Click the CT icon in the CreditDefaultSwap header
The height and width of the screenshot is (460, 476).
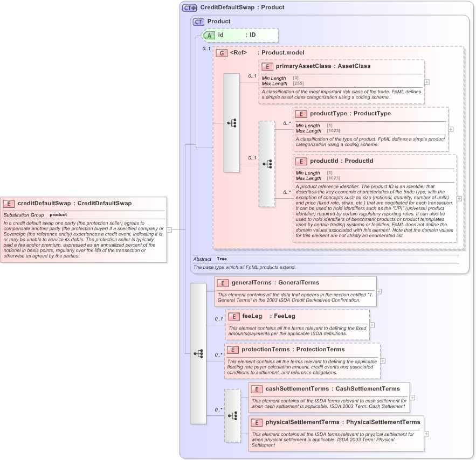188,7
